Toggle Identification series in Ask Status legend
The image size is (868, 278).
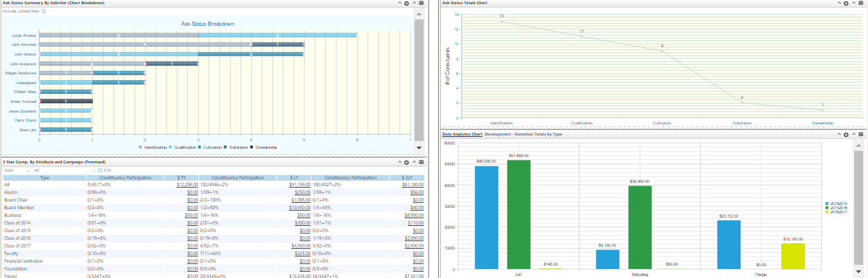click(154, 147)
